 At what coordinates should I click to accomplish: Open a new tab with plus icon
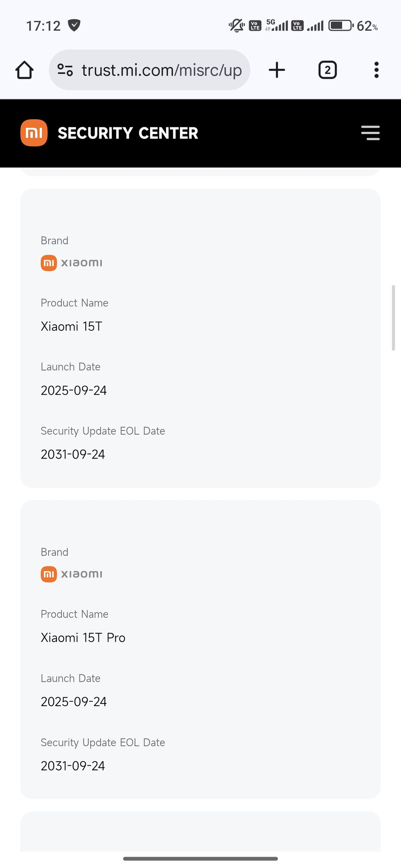pyautogui.click(x=277, y=70)
